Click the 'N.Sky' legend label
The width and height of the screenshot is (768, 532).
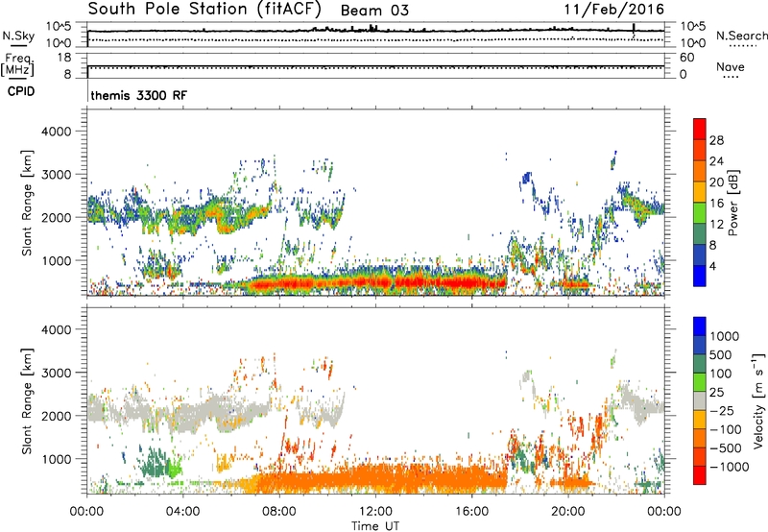click(18, 36)
